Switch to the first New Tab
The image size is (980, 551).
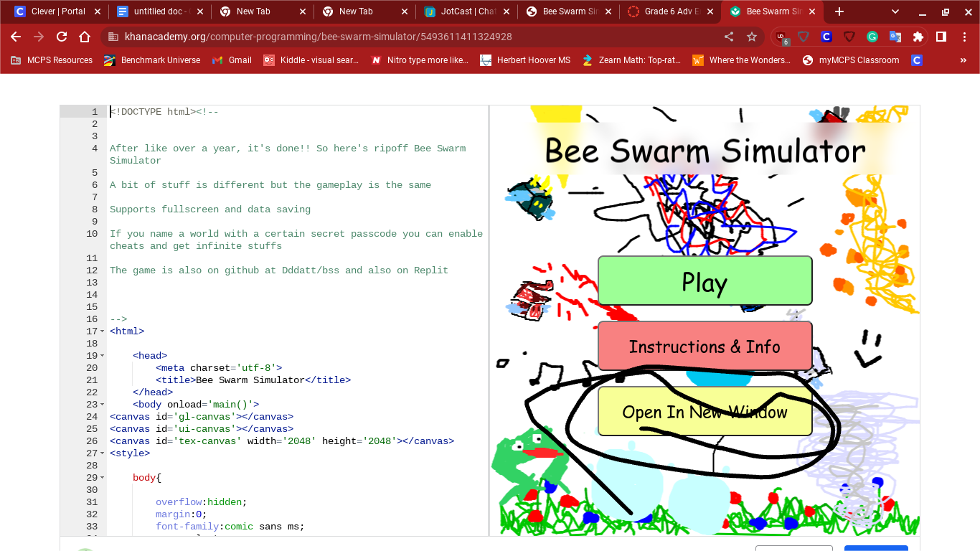coord(262,11)
